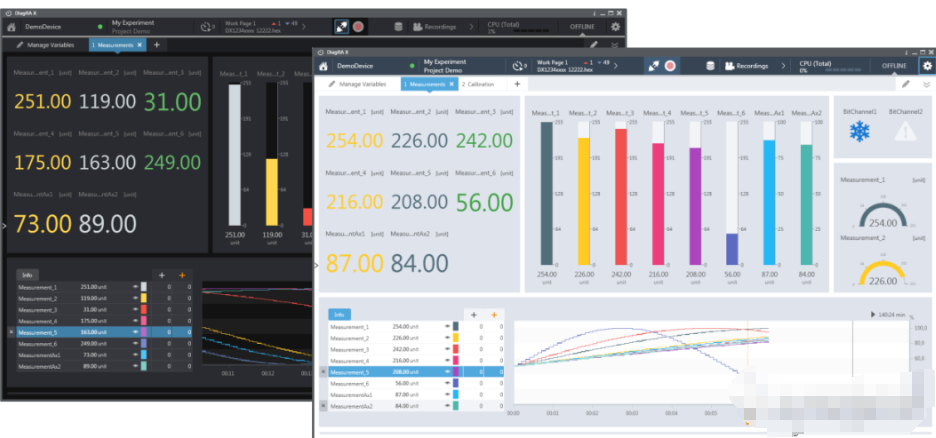Hide Measurement_6 using its eye icon in light window
This screenshot has height=438, width=936.
click(x=447, y=383)
